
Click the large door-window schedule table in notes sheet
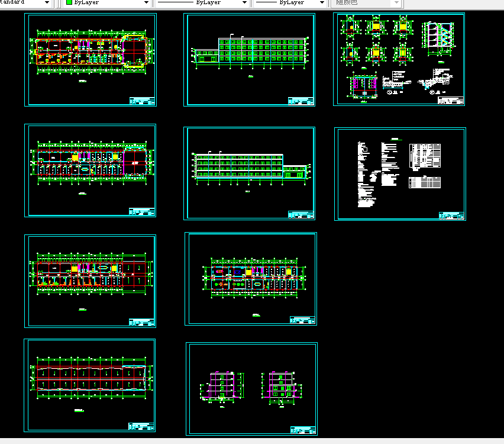coord(425,157)
